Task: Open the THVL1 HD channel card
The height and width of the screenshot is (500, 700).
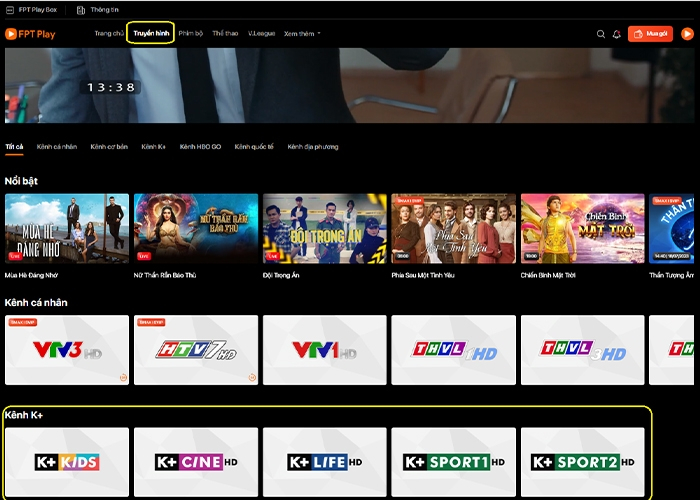Action: pos(454,350)
